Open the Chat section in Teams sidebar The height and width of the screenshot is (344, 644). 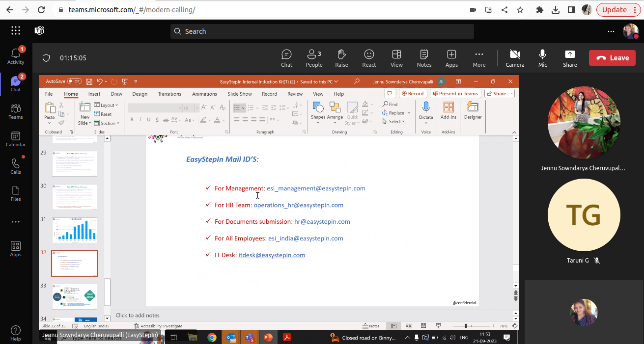click(16, 83)
